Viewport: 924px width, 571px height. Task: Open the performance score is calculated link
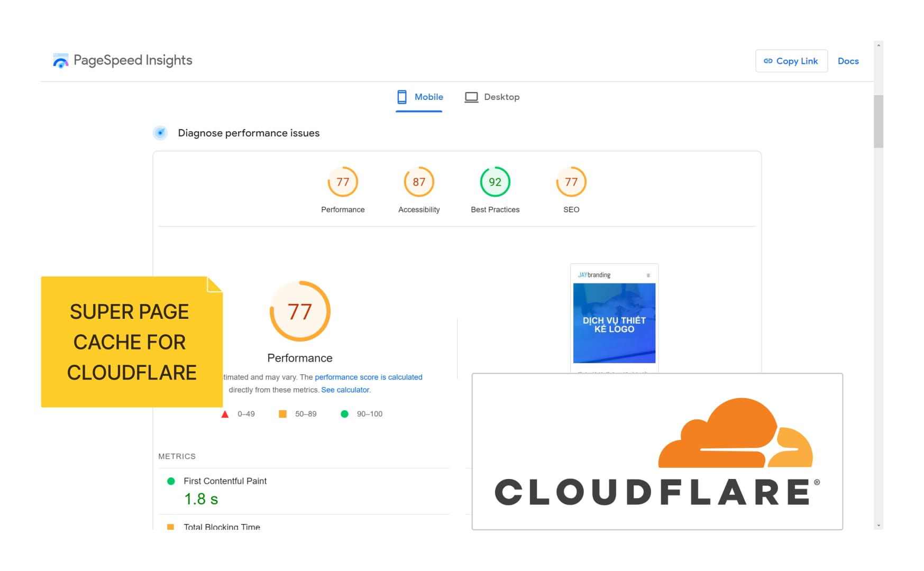(x=369, y=377)
